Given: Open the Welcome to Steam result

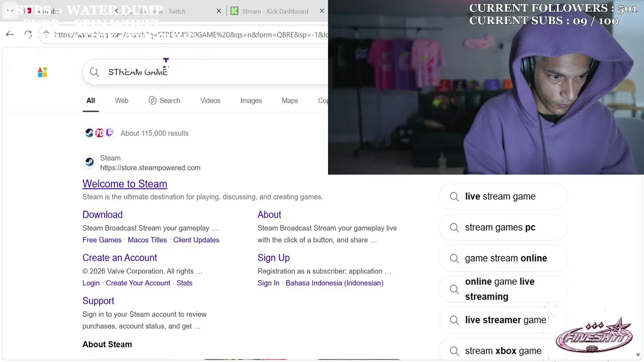Looking at the screenshot, I should tap(125, 184).
